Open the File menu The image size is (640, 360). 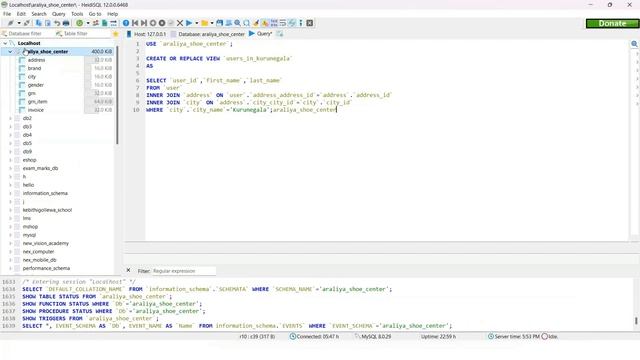point(7,14)
